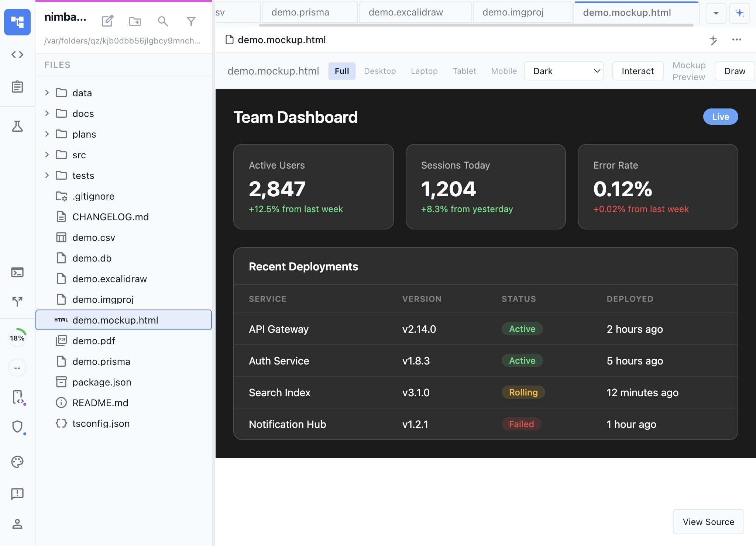Switch the preview to Mobile viewport
The height and width of the screenshot is (546, 756).
(504, 71)
